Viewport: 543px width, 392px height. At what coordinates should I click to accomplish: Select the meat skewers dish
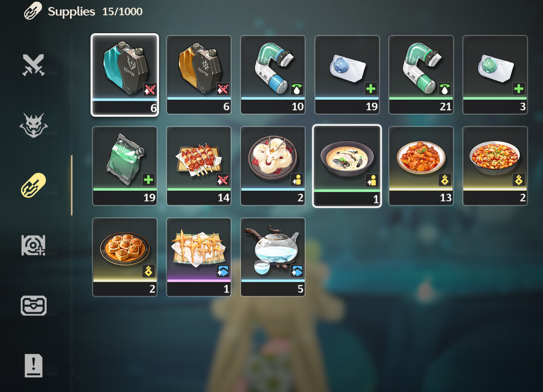click(199, 166)
